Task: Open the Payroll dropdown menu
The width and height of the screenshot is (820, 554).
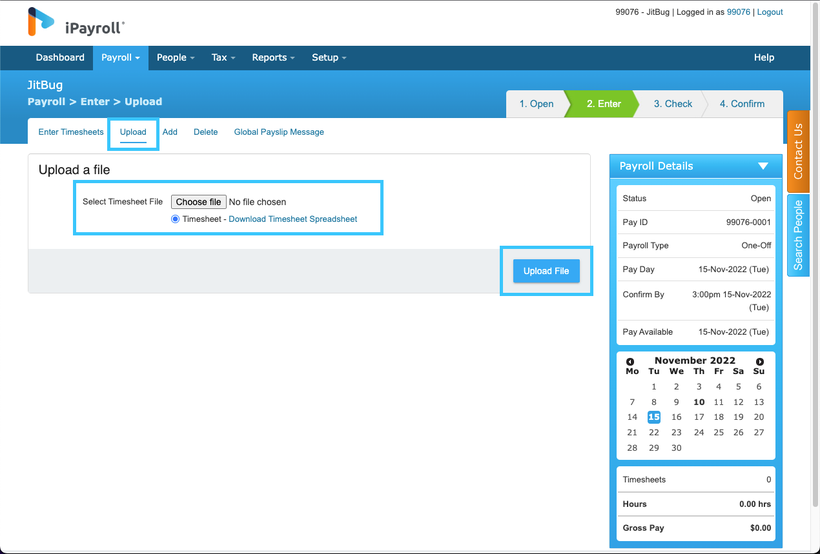Action: coord(120,58)
